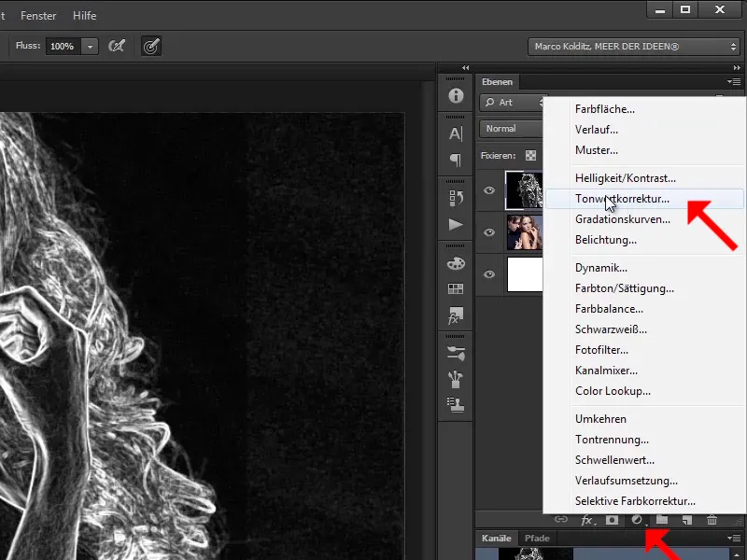Select Tonwertkorrektur adjustment
The width and height of the screenshot is (747, 560).
point(644,199)
